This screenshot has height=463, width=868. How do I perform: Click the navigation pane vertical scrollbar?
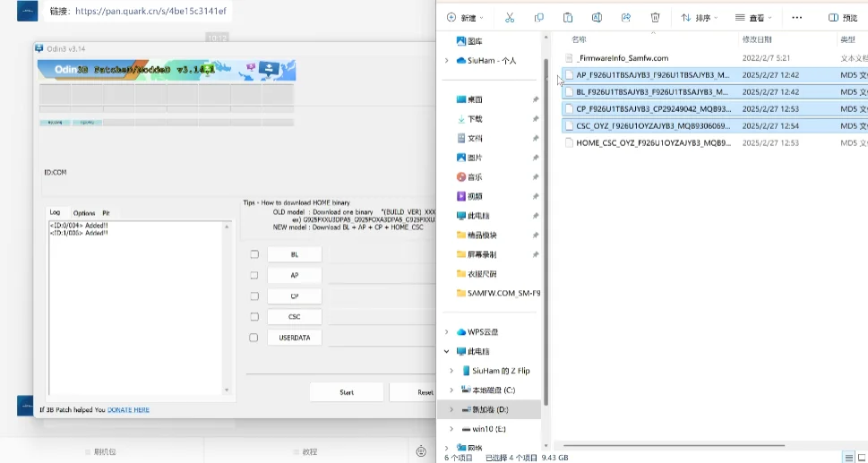pos(546,232)
